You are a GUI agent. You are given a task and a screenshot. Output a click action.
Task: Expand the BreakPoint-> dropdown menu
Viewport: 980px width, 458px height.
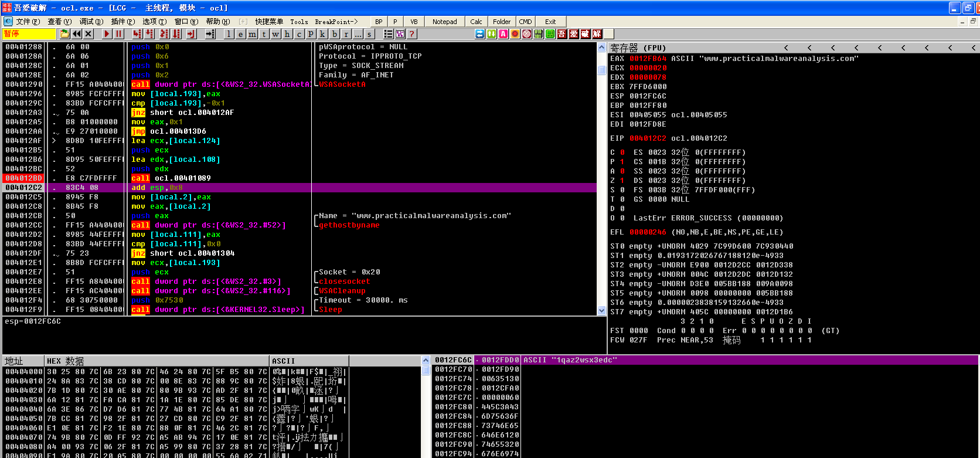pyautogui.click(x=336, y=22)
